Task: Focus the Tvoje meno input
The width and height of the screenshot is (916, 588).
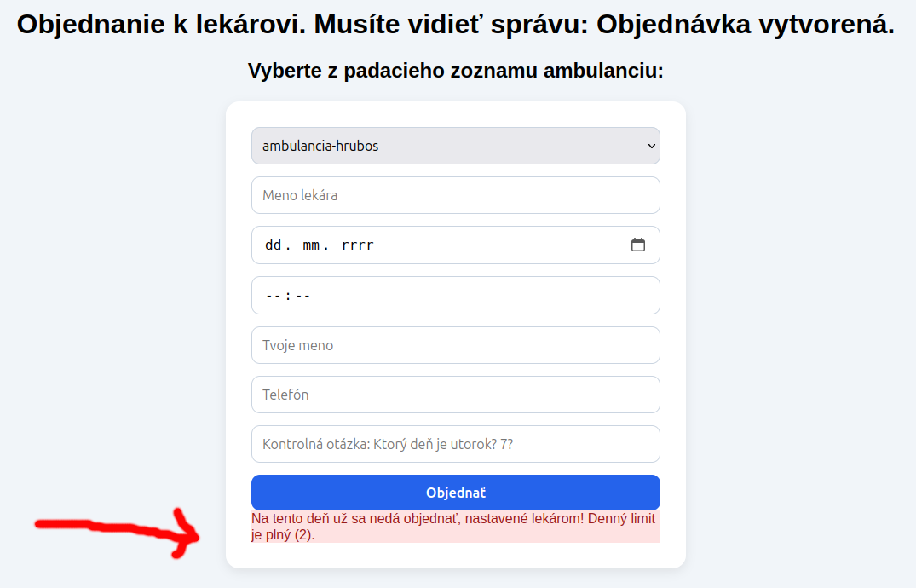Action: (x=456, y=345)
